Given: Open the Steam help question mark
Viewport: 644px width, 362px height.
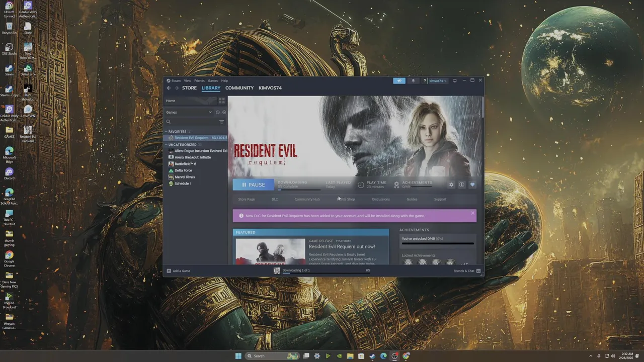Looking at the screenshot, I should coord(425,80).
